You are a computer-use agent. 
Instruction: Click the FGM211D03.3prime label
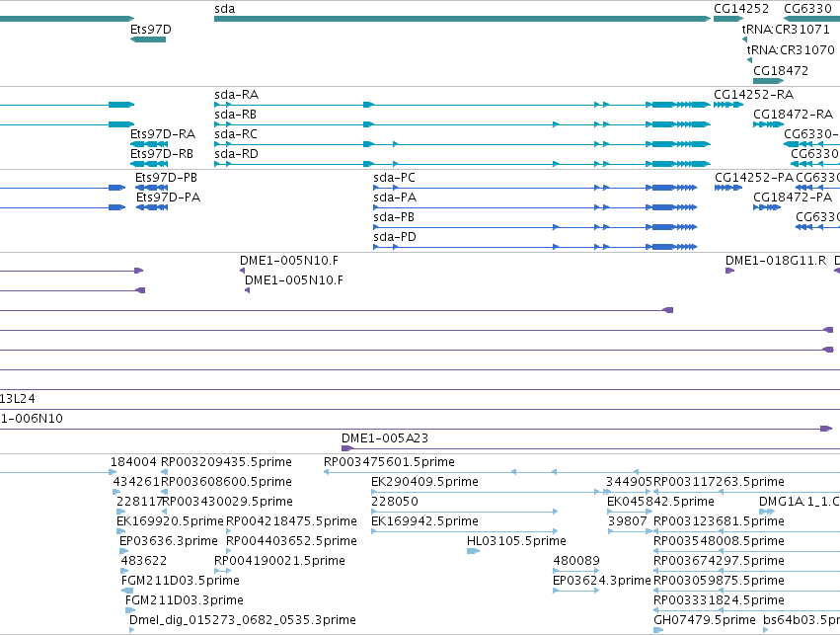click(185, 600)
